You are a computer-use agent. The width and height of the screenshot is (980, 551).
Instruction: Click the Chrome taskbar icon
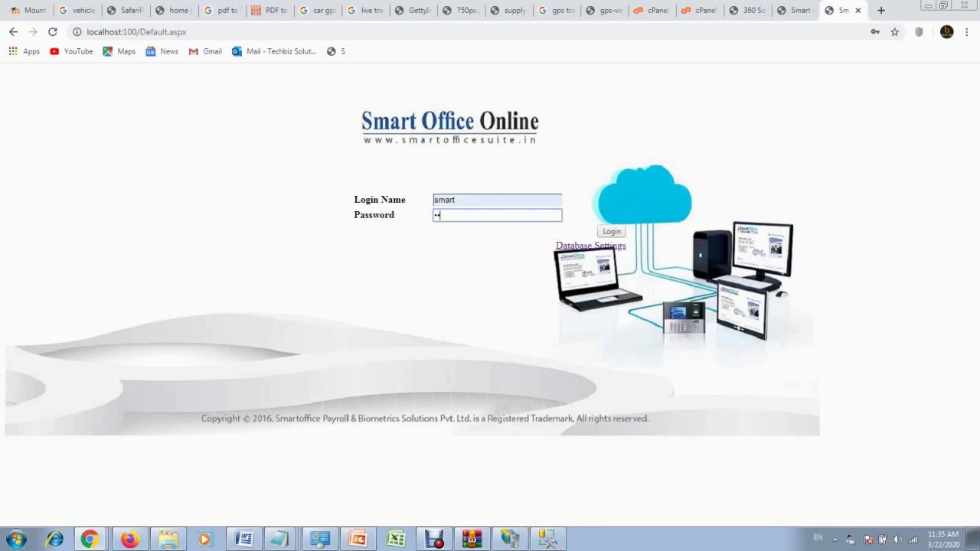point(90,539)
